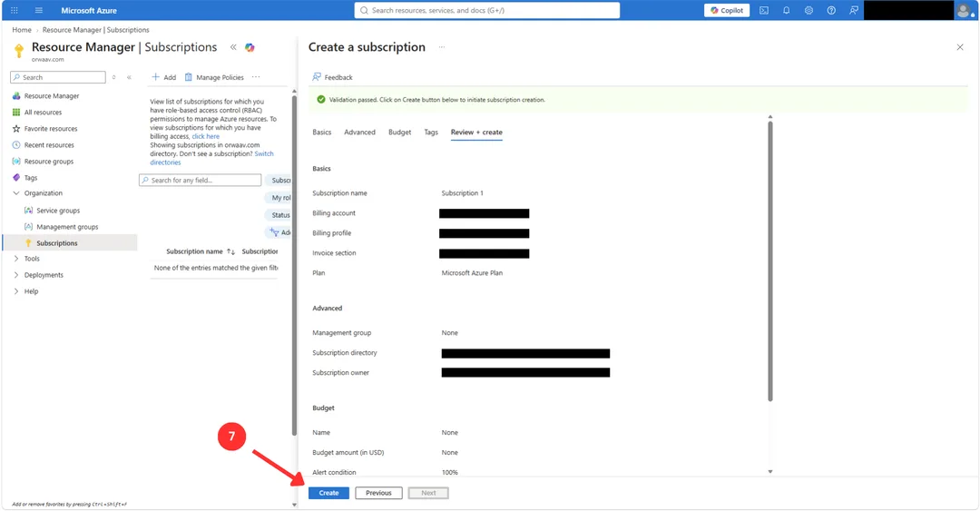Screen dimensions: 980x511
Task: Click the review panel scroll-down arrow
Action: tap(770, 472)
